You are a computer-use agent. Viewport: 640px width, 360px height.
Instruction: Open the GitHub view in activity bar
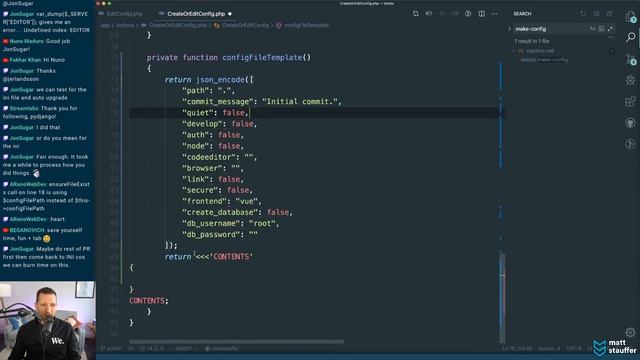631,122
